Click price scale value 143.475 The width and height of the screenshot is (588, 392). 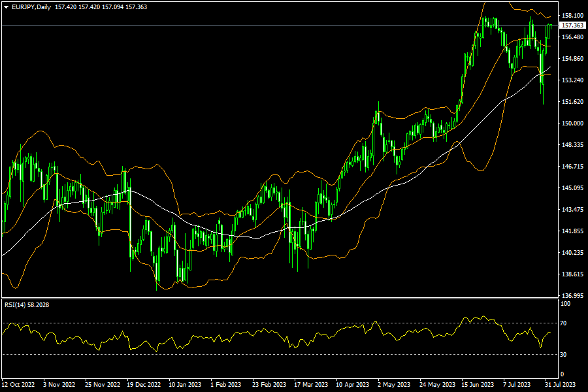[x=572, y=209]
